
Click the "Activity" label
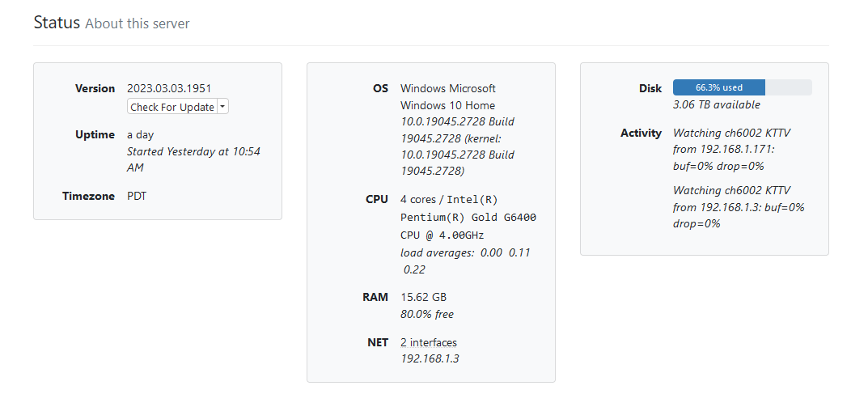point(641,133)
